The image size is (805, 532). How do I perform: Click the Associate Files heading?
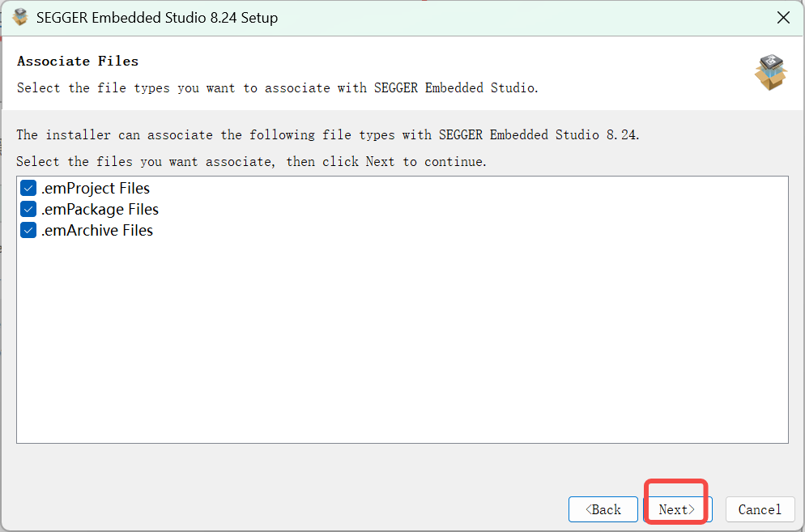[x=77, y=61]
